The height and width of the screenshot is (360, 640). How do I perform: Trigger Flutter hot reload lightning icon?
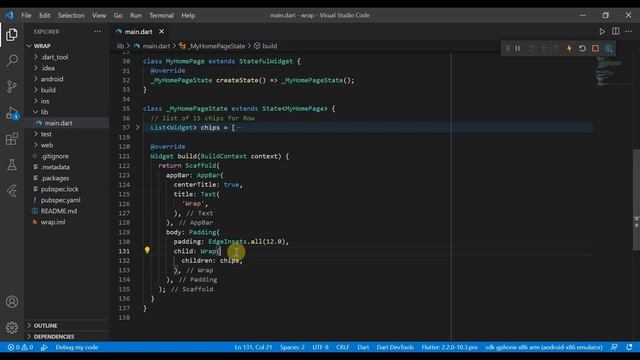(x=569, y=49)
